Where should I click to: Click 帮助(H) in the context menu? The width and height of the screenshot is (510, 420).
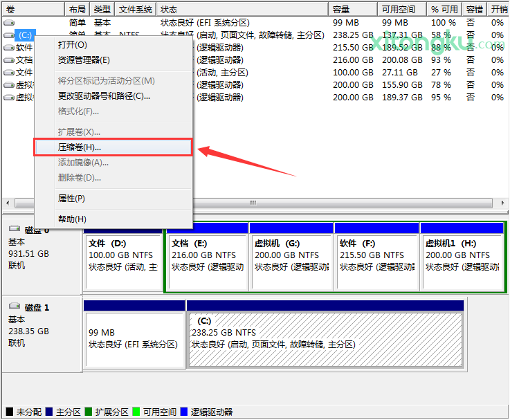pos(72,219)
